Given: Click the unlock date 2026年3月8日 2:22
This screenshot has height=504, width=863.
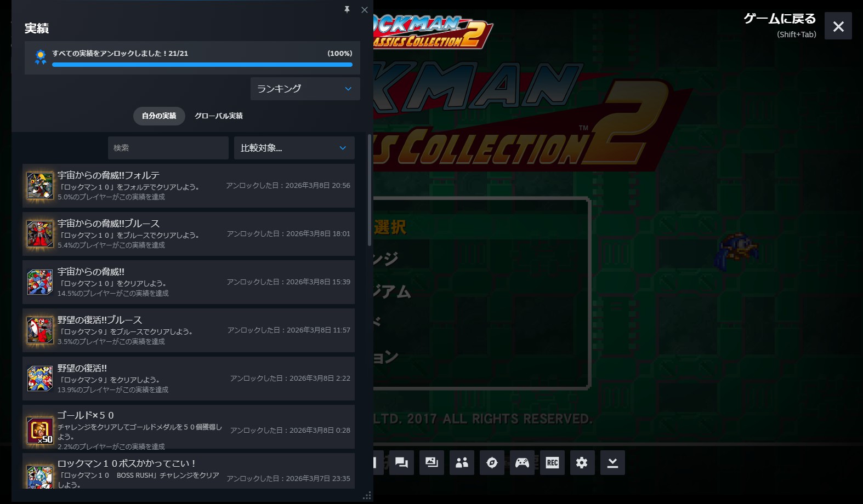Looking at the screenshot, I should coord(320,379).
